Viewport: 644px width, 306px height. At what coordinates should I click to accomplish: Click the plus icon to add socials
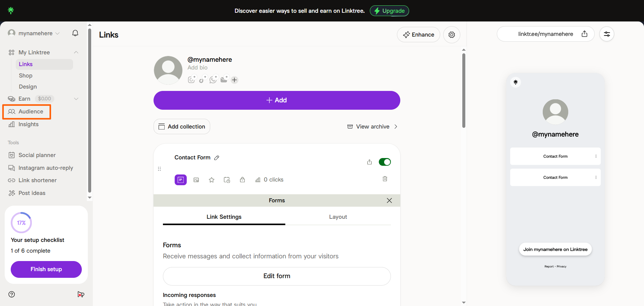(x=235, y=80)
